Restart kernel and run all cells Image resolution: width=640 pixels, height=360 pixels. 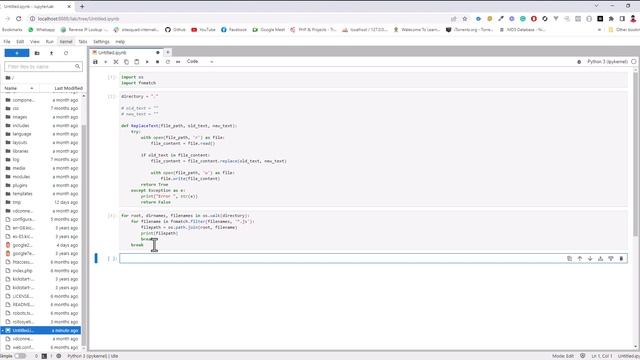point(178,62)
